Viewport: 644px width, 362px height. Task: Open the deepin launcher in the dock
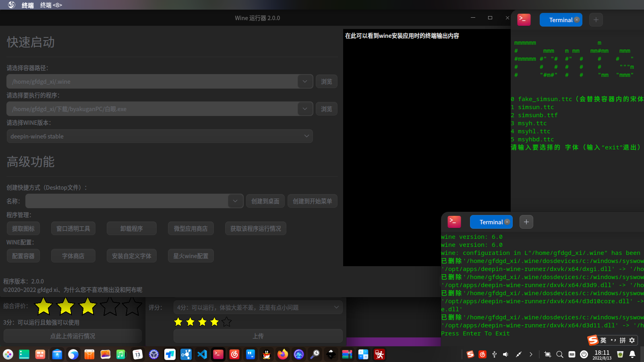pyautogui.click(x=8, y=354)
